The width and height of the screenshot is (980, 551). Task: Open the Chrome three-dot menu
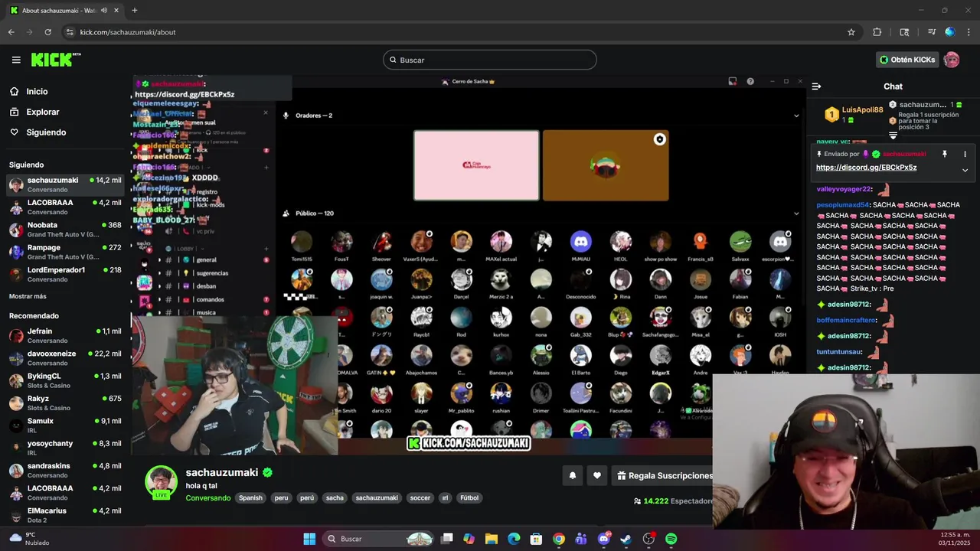(x=969, y=32)
